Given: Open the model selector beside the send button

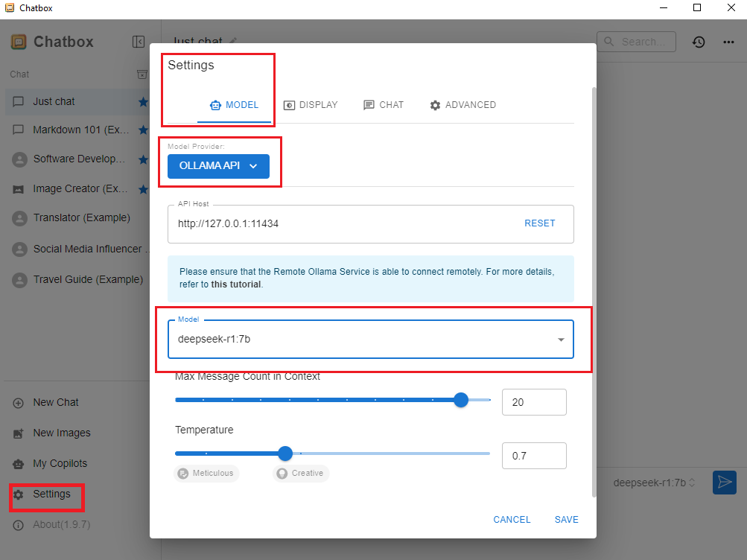Looking at the screenshot, I should pos(654,483).
